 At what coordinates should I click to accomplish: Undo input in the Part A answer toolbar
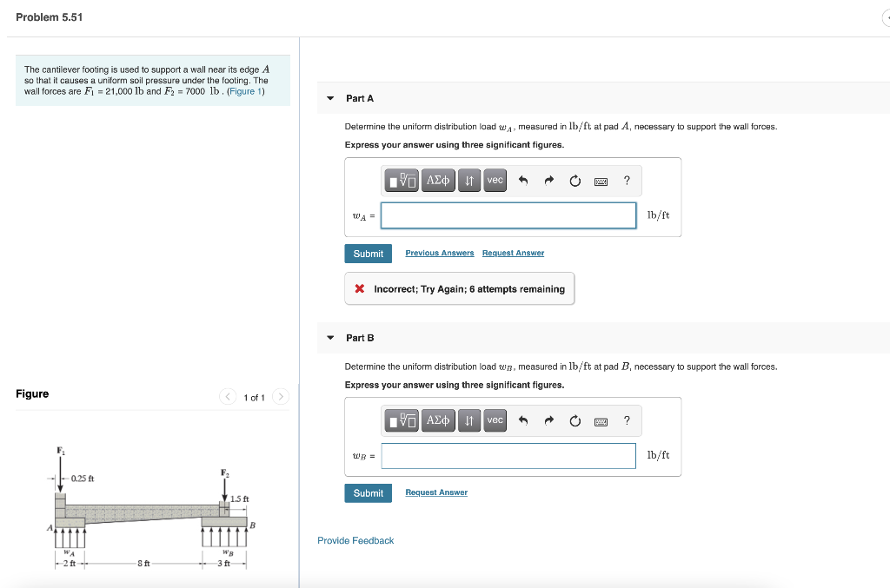tap(522, 180)
